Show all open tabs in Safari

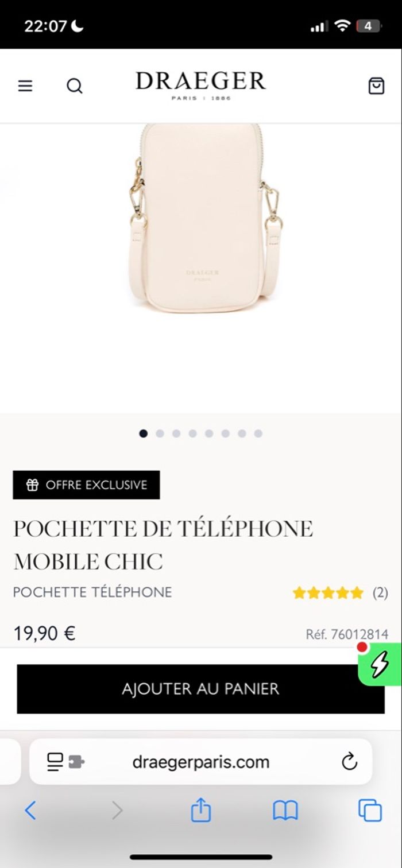pyautogui.click(x=370, y=811)
